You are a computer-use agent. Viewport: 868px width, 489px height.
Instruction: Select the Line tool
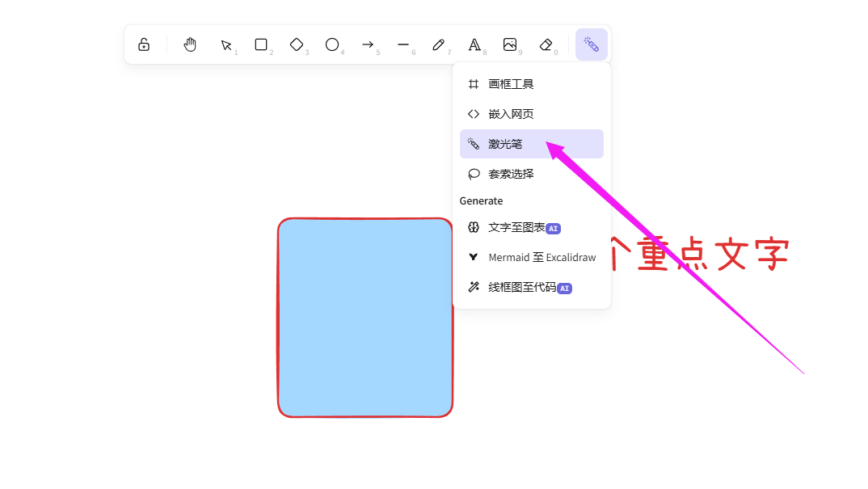point(403,44)
